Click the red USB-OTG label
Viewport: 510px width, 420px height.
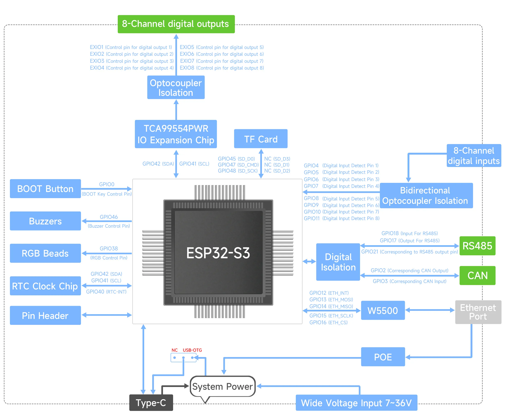(192, 350)
